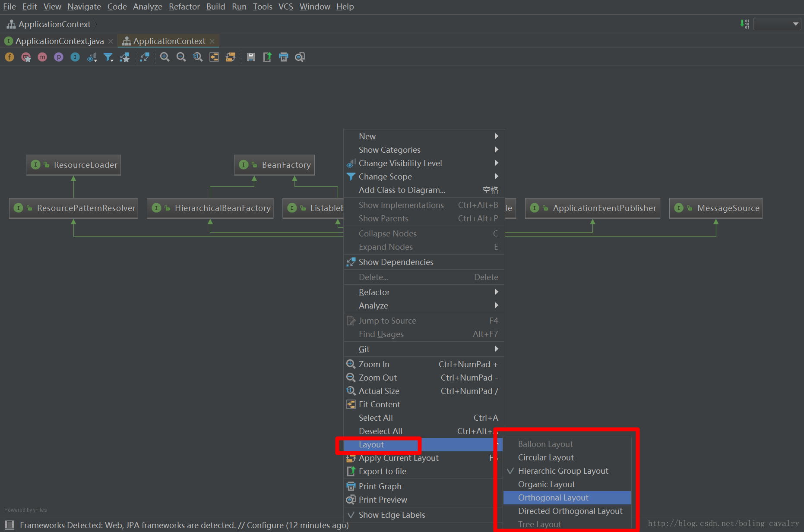
Task: Close the ApplicationContext.java tab
Action: point(111,41)
